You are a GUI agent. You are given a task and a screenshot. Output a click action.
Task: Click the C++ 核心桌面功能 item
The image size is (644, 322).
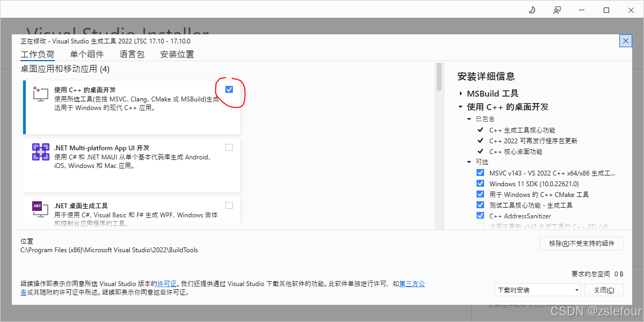point(516,151)
